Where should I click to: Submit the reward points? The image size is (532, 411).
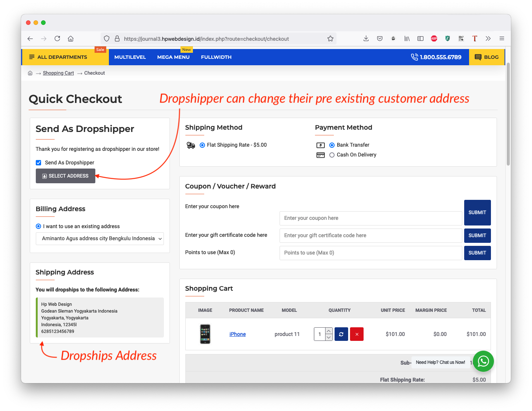[477, 253]
